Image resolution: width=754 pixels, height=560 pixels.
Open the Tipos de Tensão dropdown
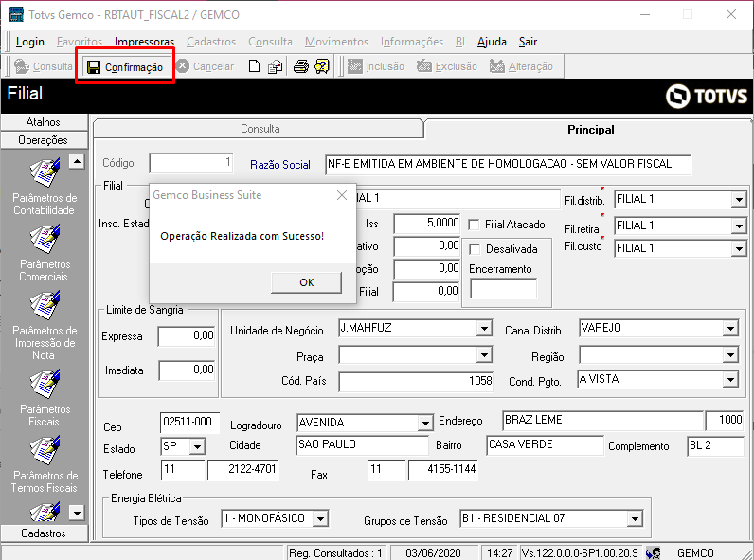pyautogui.click(x=321, y=518)
